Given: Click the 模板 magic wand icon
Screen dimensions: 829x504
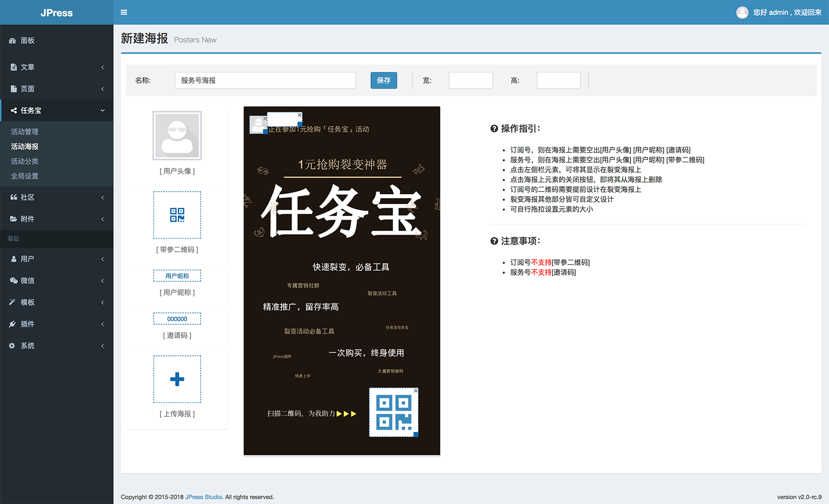Looking at the screenshot, I should [12, 302].
